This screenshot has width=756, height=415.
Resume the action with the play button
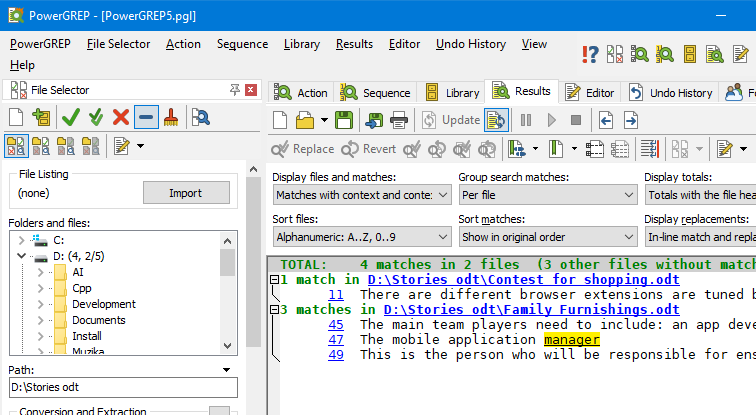tap(552, 120)
